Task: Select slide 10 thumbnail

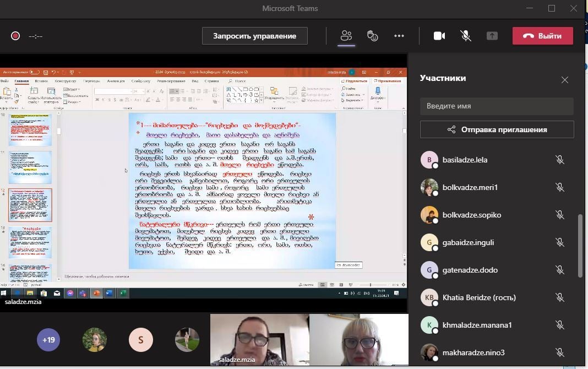Action: 30,130
